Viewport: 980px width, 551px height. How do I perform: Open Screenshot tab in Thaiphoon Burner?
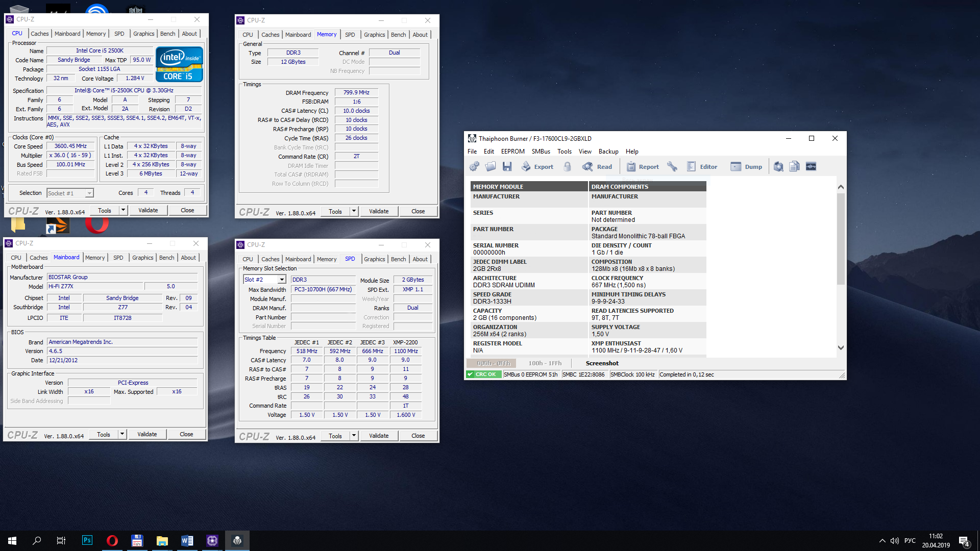click(602, 363)
